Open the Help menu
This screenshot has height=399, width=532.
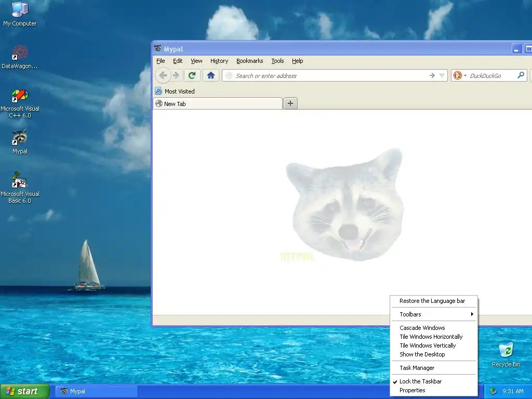(x=298, y=61)
